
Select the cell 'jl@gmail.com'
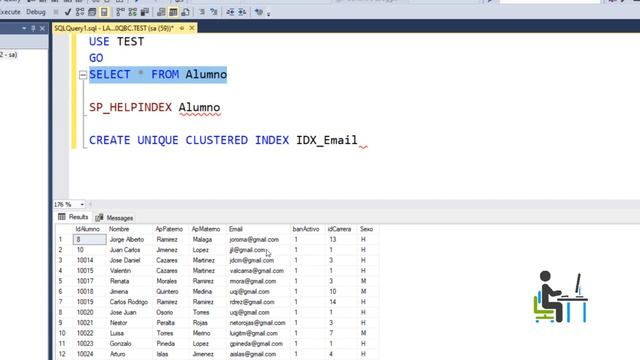click(x=258, y=250)
